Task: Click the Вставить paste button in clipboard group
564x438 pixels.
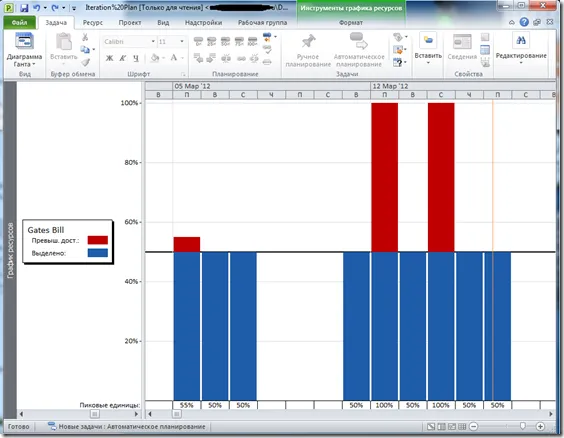Action: coord(64,50)
